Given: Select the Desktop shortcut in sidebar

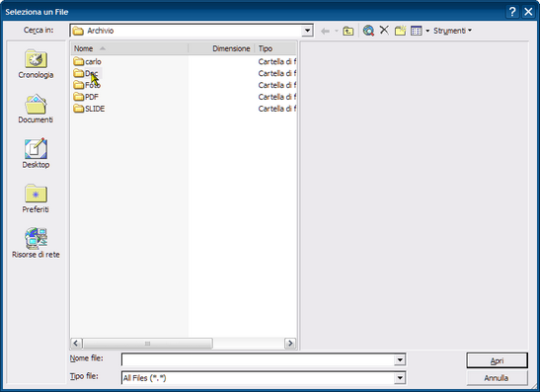Looking at the screenshot, I should click(x=36, y=154).
